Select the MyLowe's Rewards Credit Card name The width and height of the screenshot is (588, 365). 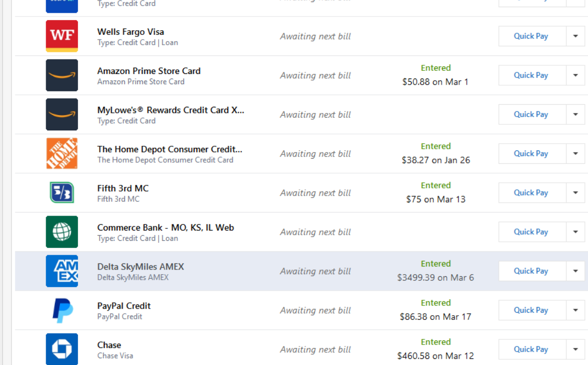pyautogui.click(x=170, y=110)
